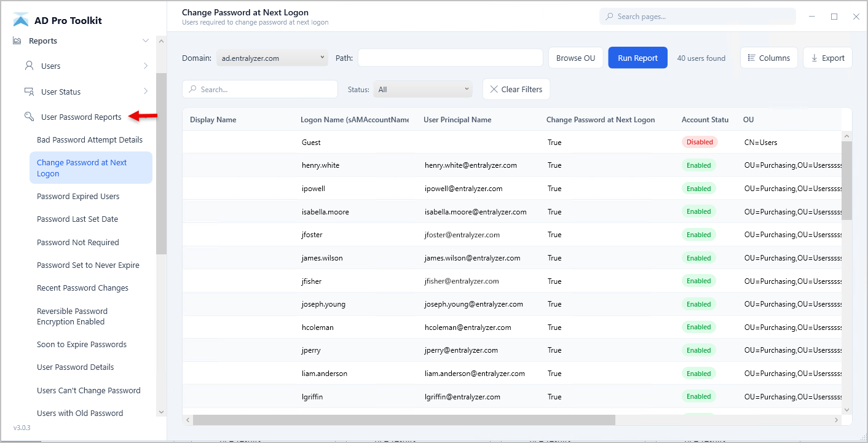The image size is (868, 443).
Task: Click the X icon on Clear Filters
Action: click(494, 89)
